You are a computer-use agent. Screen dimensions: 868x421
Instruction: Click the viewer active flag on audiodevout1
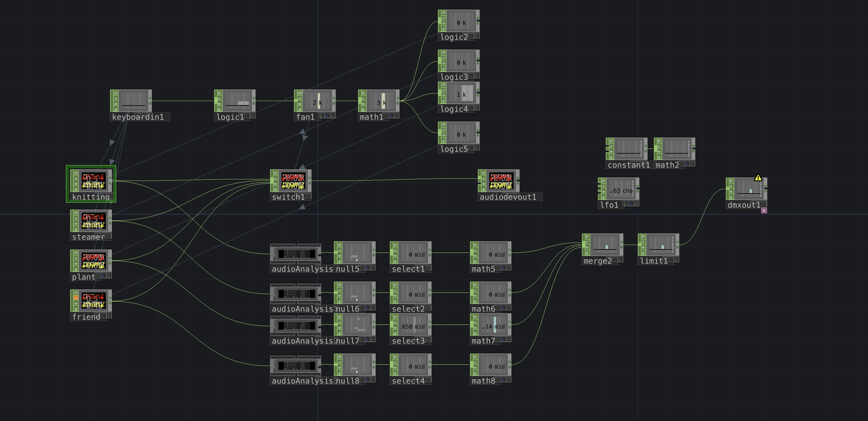(483, 172)
